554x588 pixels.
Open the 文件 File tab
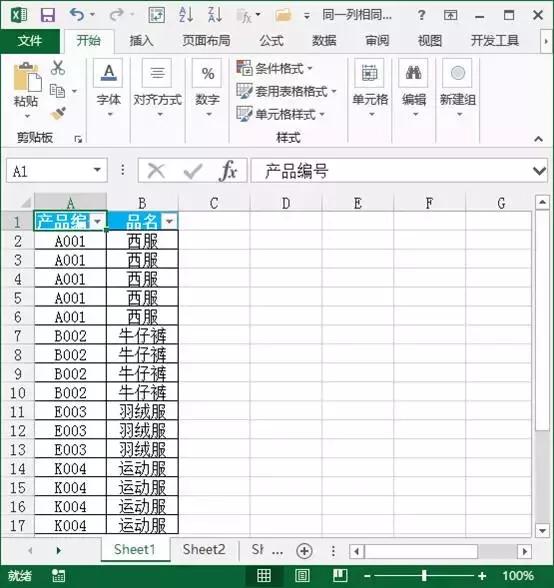click(x=30, y=40)
